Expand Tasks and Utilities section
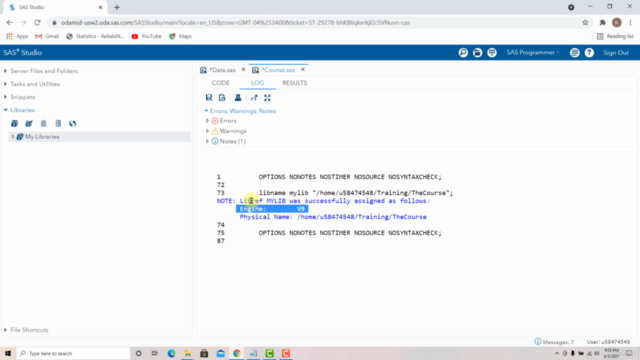This screenshot has width=640, height=360. pyautogui.click(x=5, y=84)
